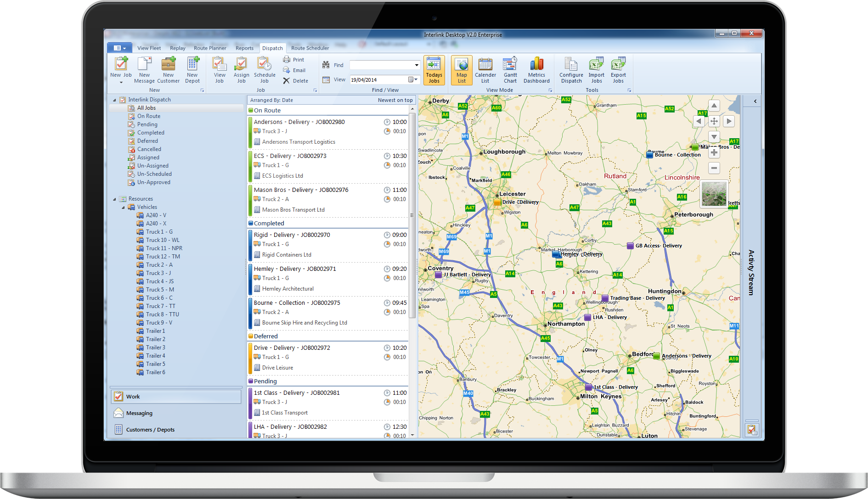This screenshot has height=499, width=868.
Task: Delete the selected job
Action: 295,81
